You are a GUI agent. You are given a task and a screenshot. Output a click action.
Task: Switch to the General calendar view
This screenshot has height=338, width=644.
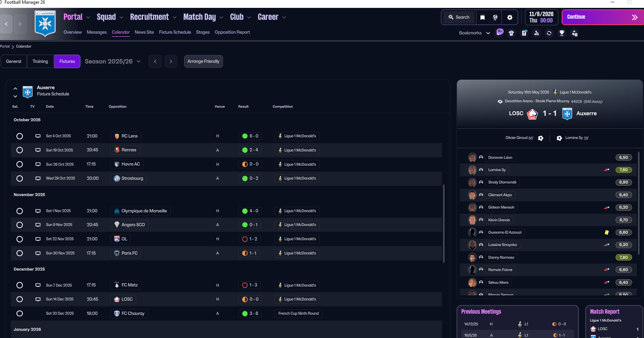coord(13,61)
